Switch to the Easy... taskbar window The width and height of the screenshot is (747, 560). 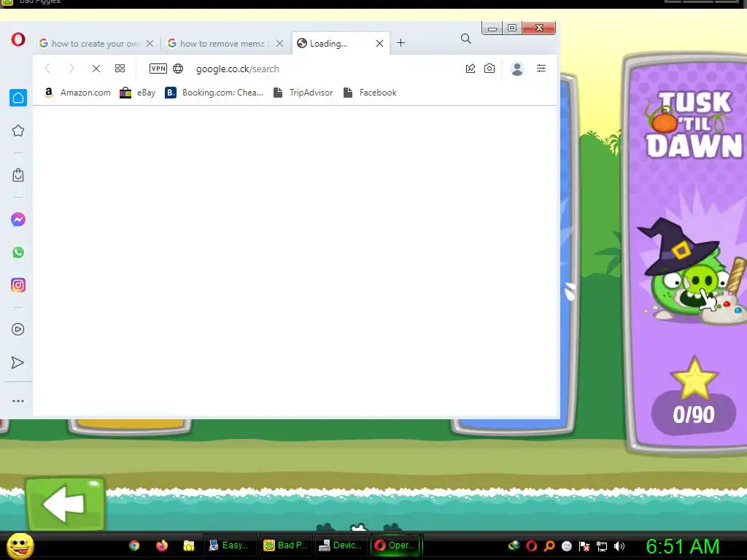pyautogui.click(x=231, y=545)
